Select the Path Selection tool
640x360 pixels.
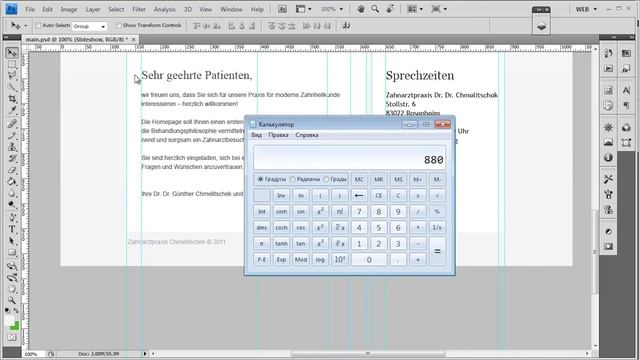click(12, 241)
